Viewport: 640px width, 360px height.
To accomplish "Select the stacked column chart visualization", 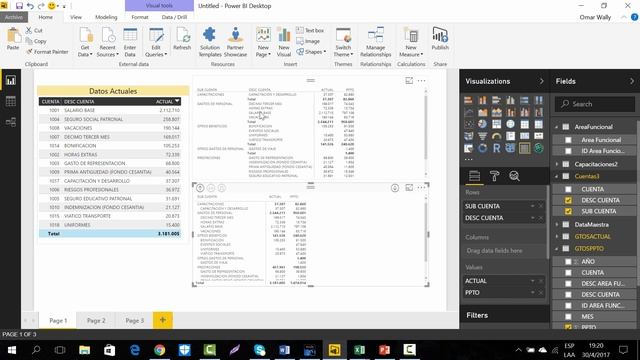I will [482, 100].
